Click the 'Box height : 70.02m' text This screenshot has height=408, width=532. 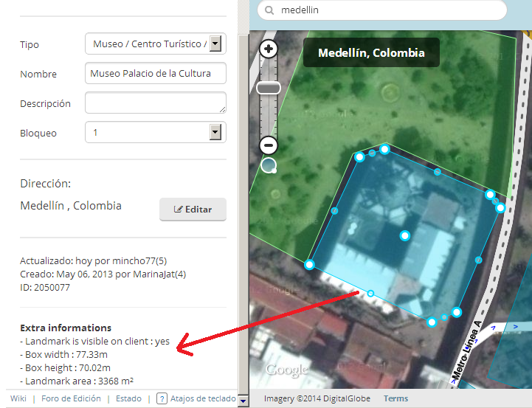click(x=65, y=367)
